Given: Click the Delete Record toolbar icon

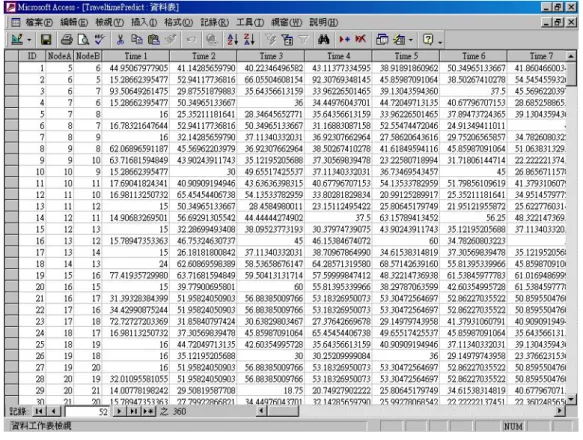Looking at the screenshot, I should [x=361, y=39].
